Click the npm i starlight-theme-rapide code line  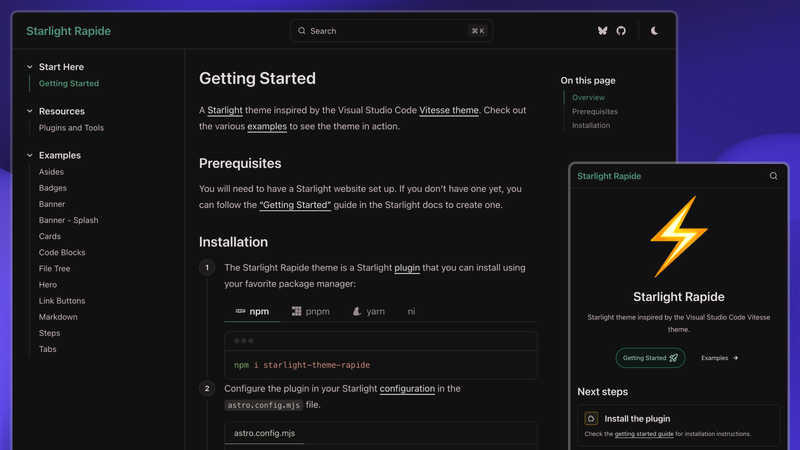pyautogui.click(x=302, y=365)
